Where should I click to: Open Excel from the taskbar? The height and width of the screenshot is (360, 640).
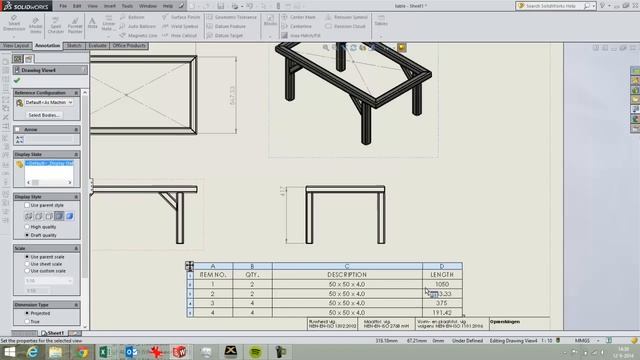pyautogui.click(x=105, y=352)
